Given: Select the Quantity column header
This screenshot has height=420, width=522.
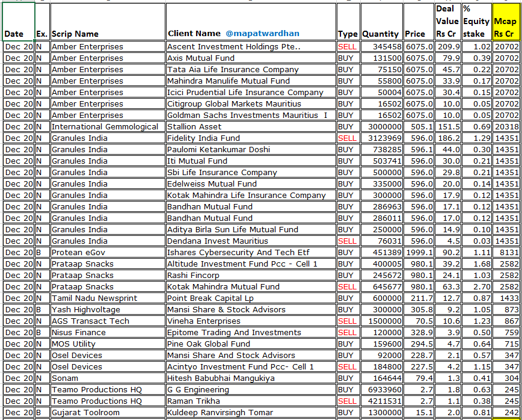Looking at the screenshot, I should tap(382, 22).
